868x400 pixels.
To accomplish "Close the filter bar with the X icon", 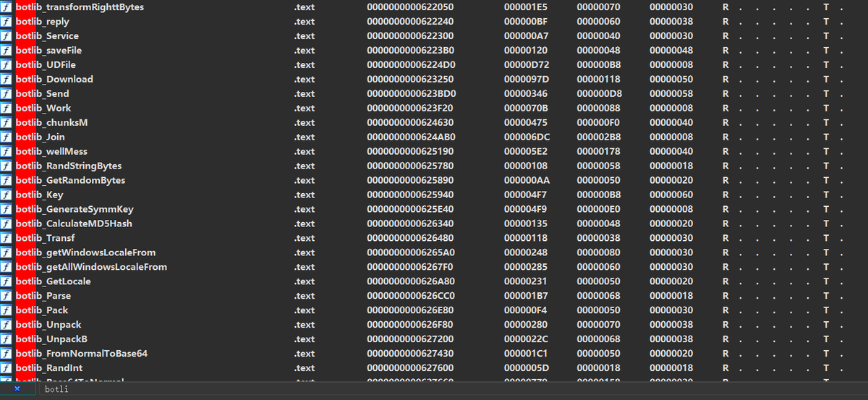I will tap(17, 389).
